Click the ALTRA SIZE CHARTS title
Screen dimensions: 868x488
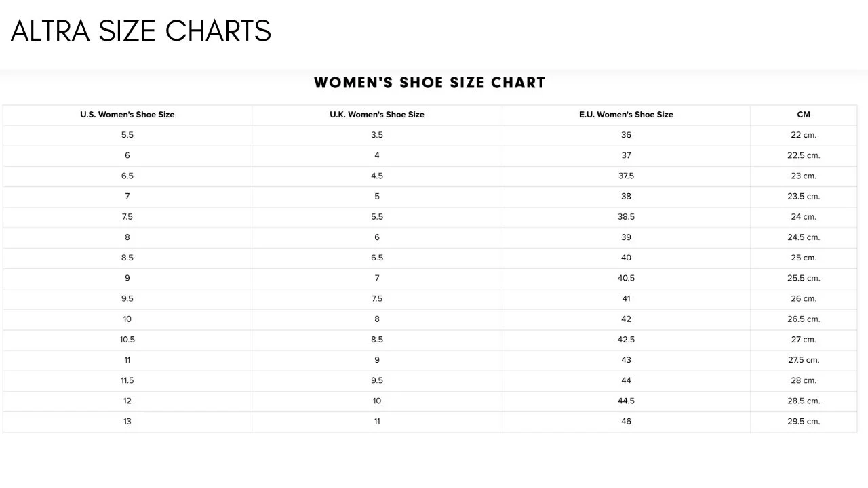pos(141,31)
